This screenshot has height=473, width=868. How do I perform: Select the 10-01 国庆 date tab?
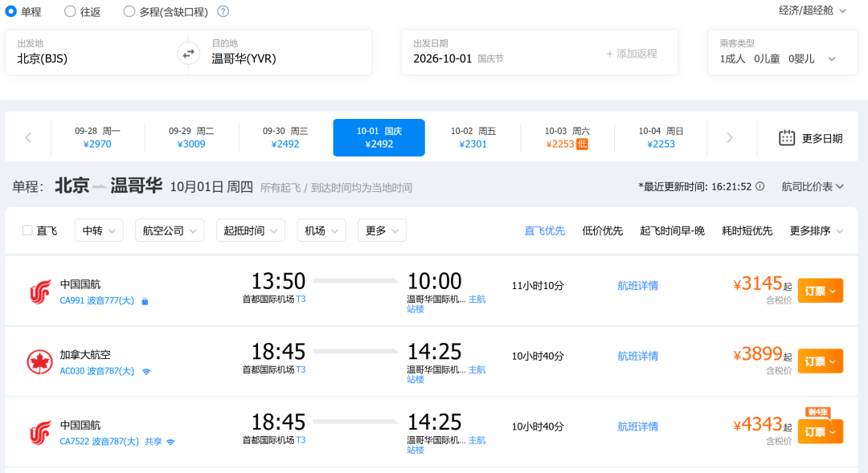click(379, 138)
